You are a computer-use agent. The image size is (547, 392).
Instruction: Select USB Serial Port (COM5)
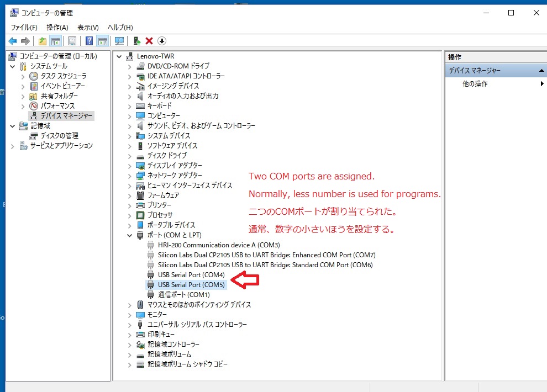[191, 285]
